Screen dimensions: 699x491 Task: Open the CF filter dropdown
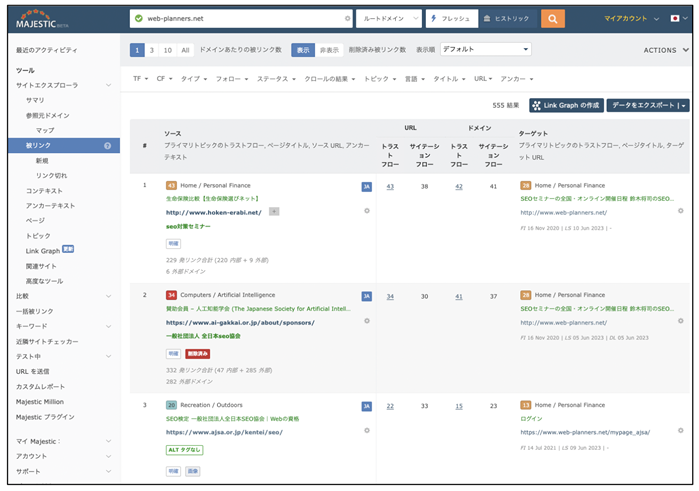164,79
